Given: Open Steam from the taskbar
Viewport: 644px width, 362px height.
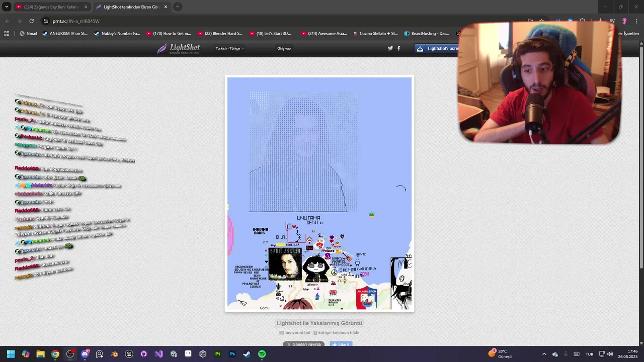Looking at the screenshot, I should click(247, 354).
